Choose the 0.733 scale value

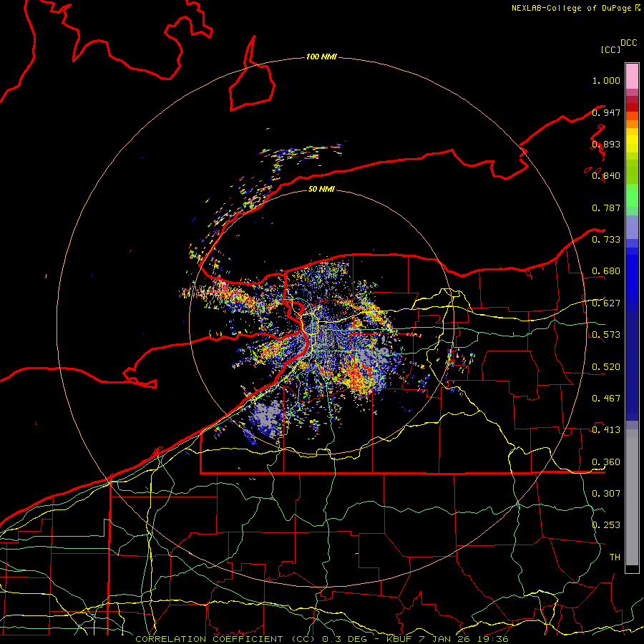(x=606, y=240)
